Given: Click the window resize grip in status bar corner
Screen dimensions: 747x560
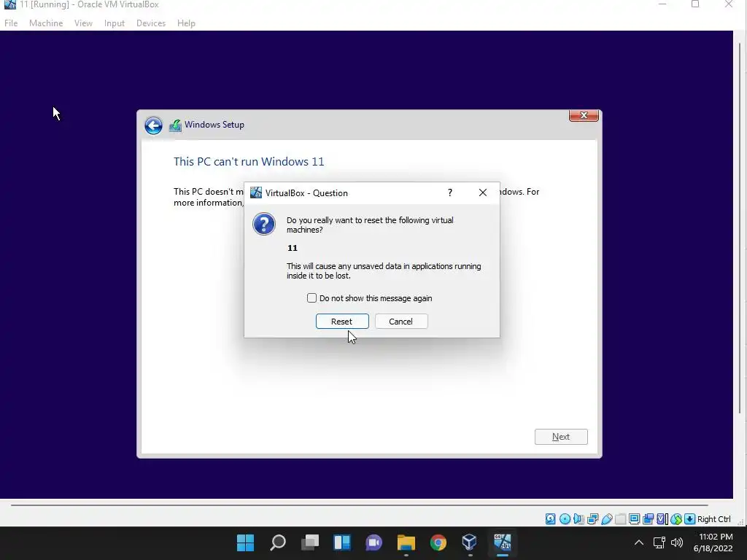Looking at the screenshot, I should [x=741, y=522].
